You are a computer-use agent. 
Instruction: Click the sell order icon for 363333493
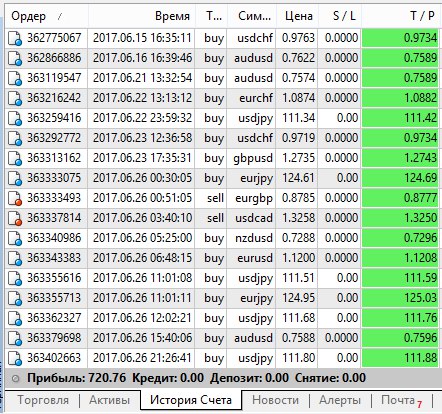coord(15,198)
